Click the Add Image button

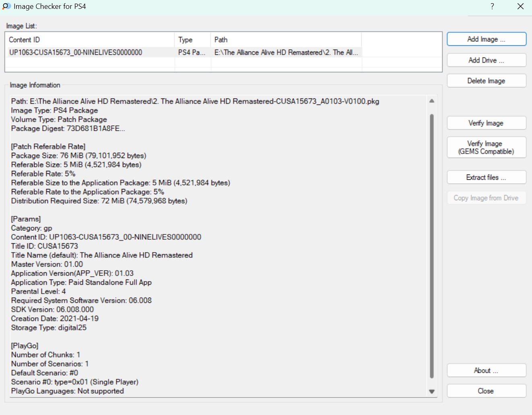[486, 39]
